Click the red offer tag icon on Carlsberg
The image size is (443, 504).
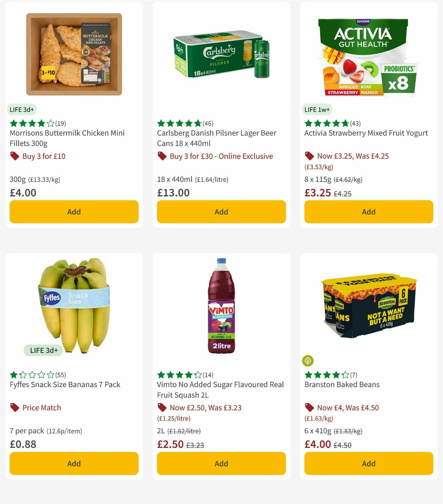[162, 156]
